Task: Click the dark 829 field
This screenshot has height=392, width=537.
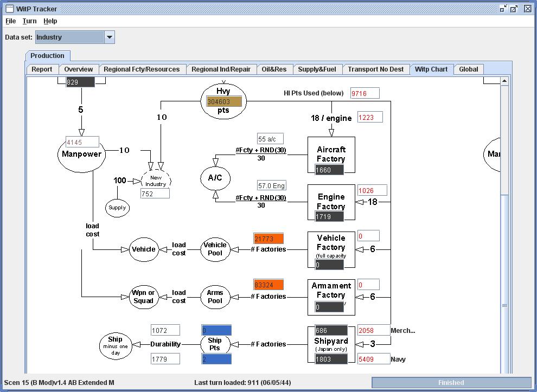Action: (80, 82)
